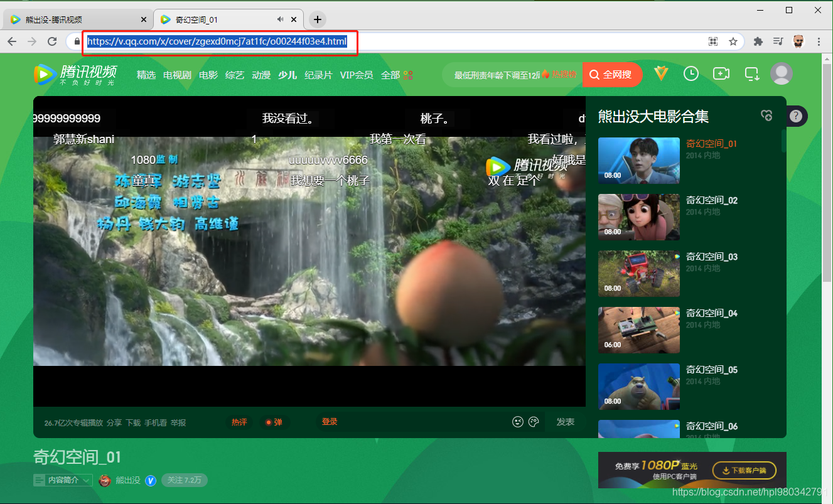Viewport: 833px width, 504px height.
Task: Close the 奇幻空间_01 tab
Action: coord(294,19)
